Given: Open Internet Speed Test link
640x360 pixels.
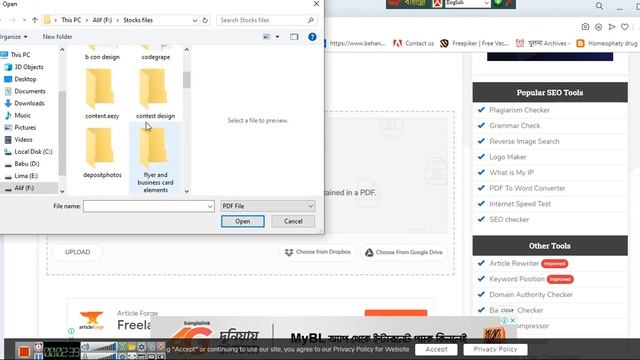Looking at the screenshot, I should tap(520, 204).
